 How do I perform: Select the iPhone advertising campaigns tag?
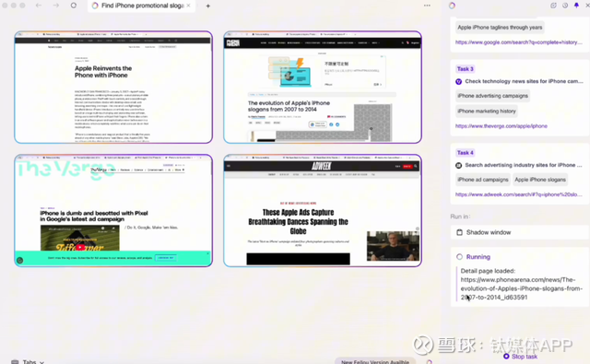[492, 96]
